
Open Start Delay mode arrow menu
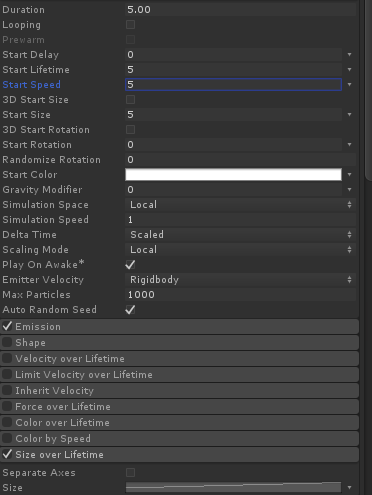point(349,55)
